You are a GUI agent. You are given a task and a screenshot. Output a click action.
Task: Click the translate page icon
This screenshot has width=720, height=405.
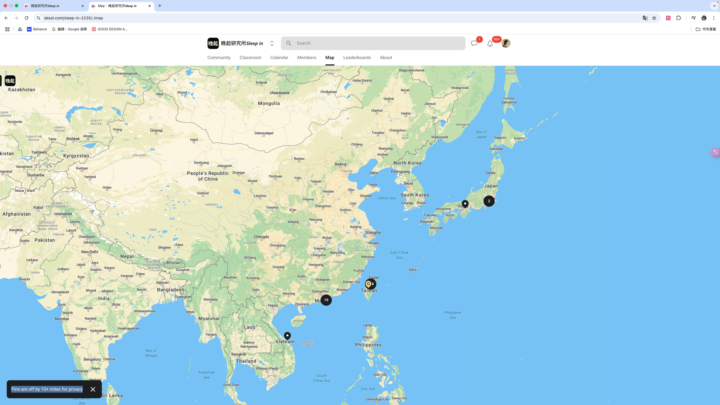click(645, 18)
